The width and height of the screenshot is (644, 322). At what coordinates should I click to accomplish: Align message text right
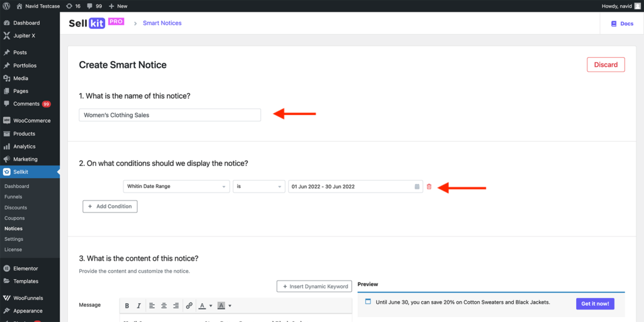pyautogui.click(x=176, y=306)
